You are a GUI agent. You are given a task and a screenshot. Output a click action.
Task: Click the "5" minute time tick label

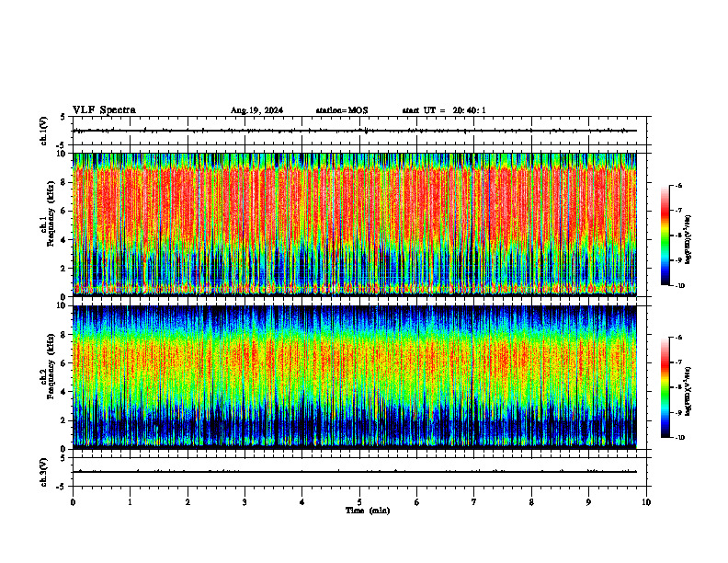[x=359, y=502]
